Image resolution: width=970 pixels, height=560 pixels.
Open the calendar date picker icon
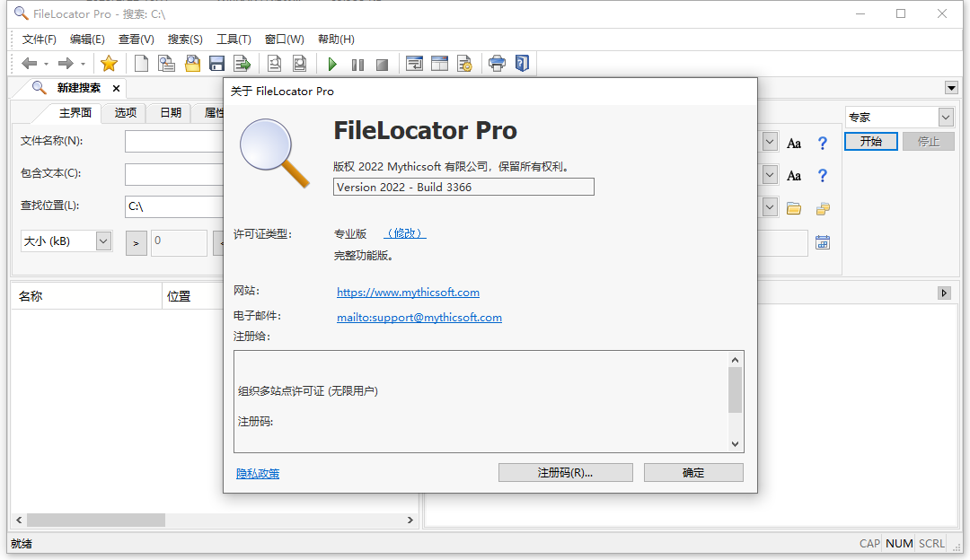[x=823, y=241]
